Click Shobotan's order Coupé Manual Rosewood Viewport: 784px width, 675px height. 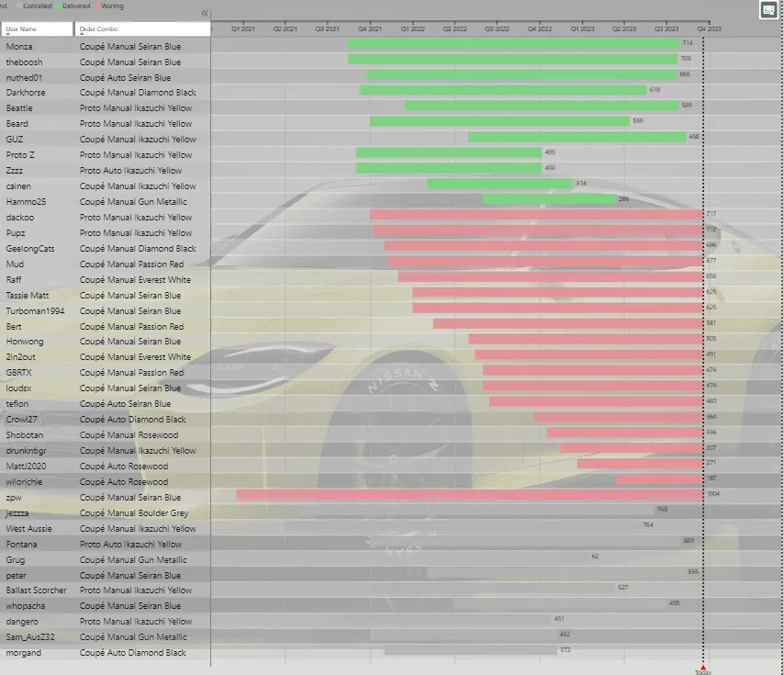click(129, 435)
